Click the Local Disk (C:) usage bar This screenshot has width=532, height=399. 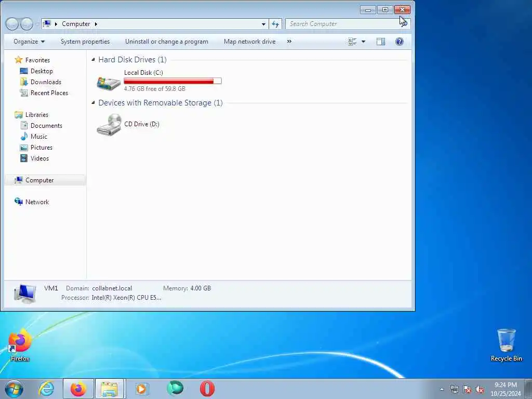pyautogui.click(x=172, y=81)
